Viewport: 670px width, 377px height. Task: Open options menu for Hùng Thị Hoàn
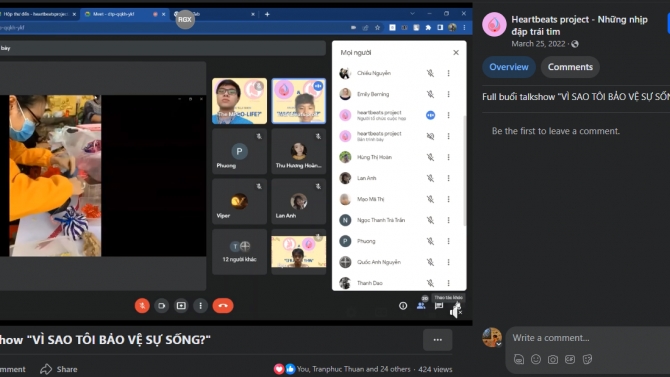coord(448,157)
